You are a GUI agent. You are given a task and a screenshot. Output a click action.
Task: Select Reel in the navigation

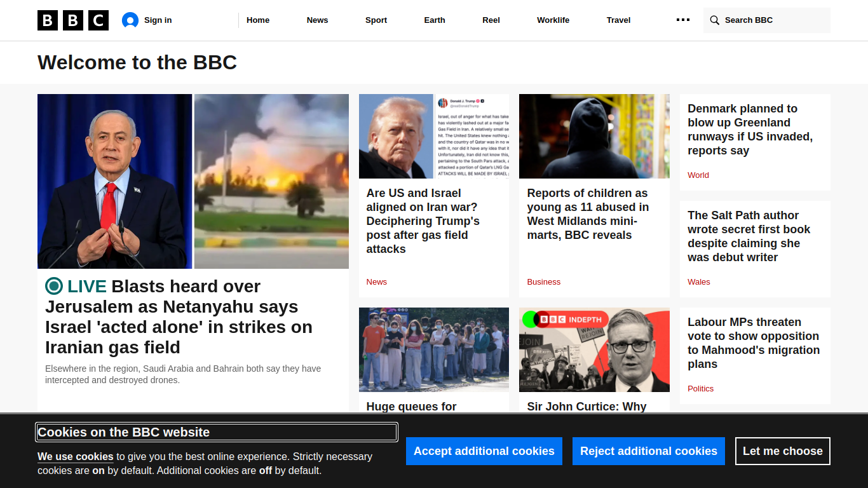[491, 20]
